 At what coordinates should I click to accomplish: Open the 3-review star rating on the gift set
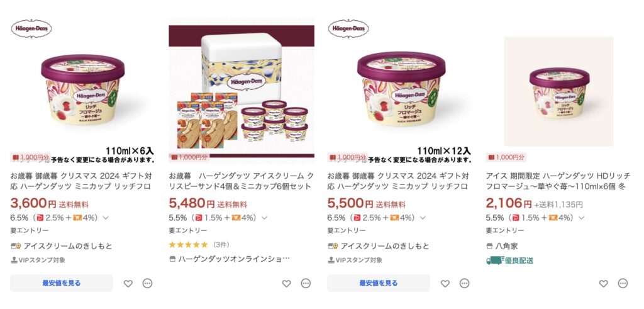click(x=199, y=245)
